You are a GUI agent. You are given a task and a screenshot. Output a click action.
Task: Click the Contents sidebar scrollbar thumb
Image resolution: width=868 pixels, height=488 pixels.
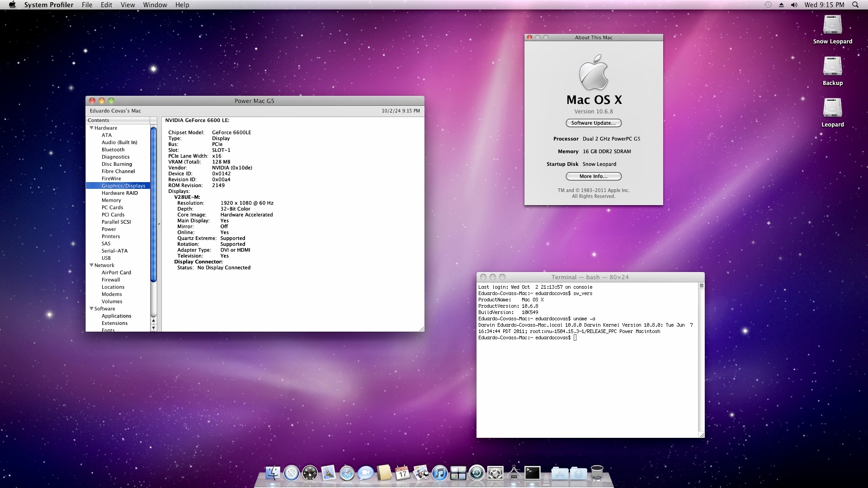coord(153,205)
